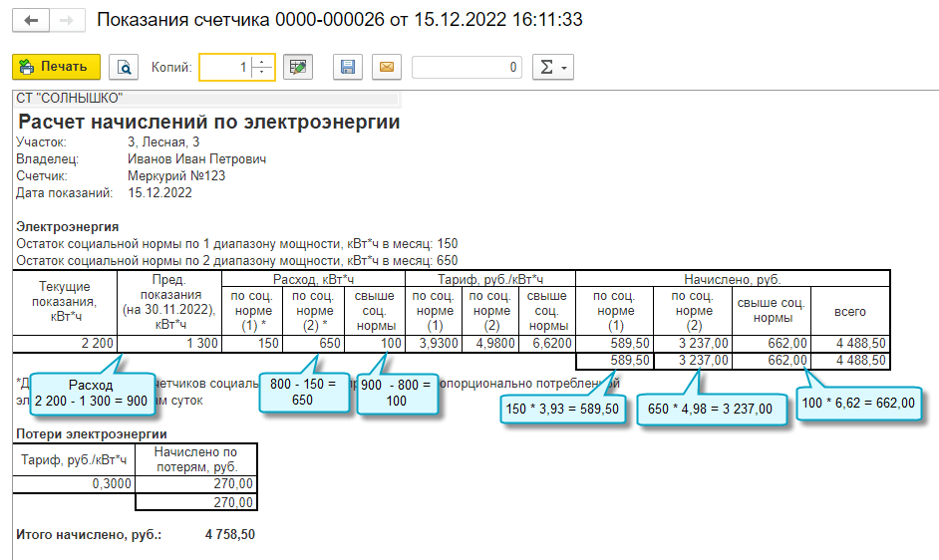Click the Пред. показания column header

(x=169, y=302)
